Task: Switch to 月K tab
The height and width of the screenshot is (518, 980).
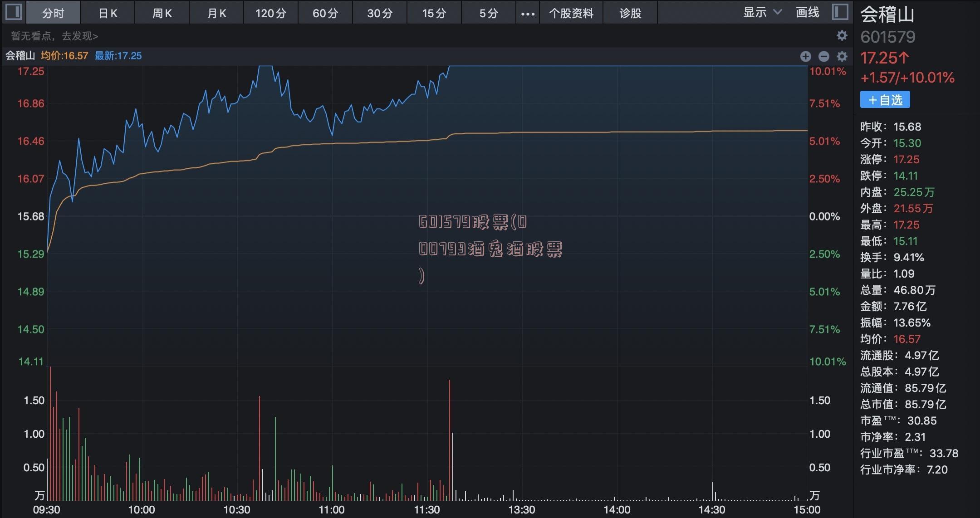Action: point(217,13)
